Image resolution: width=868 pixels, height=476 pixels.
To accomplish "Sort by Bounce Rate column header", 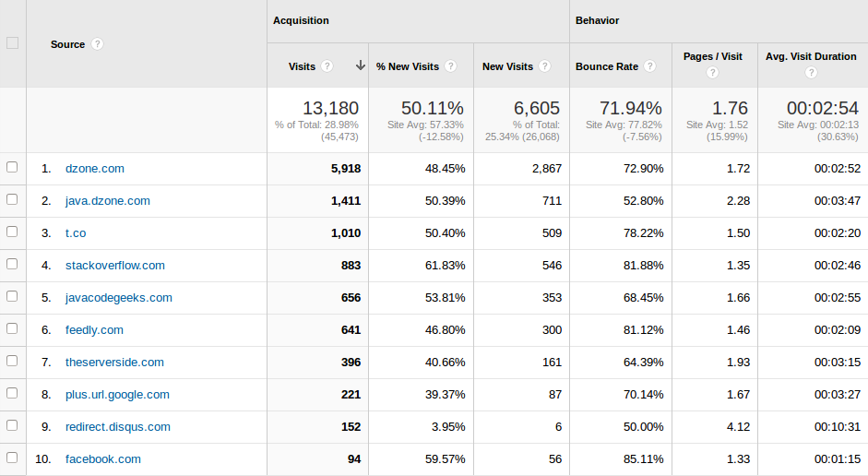I will (607, 66).
